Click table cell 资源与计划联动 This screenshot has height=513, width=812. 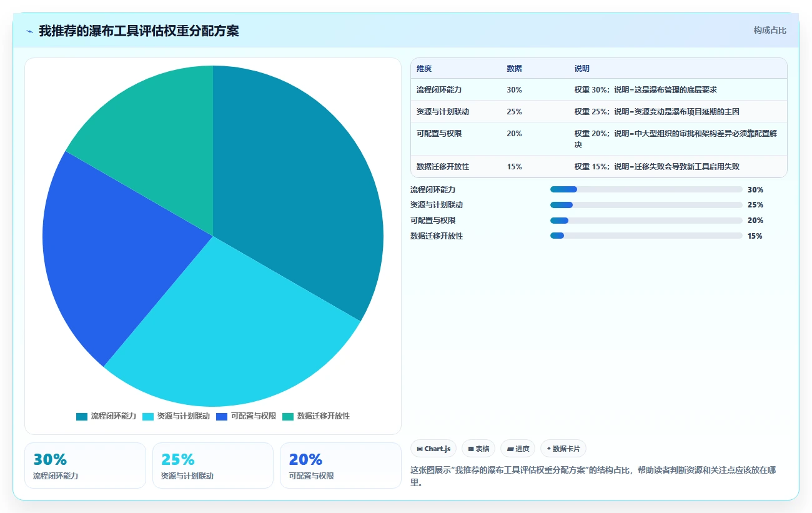click(443, 112)
